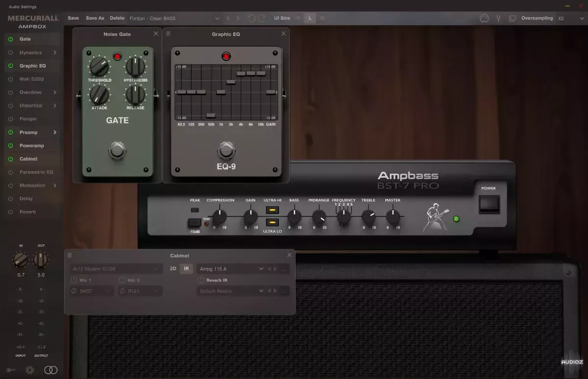
Task: Toggle Graphic EQ power in sidebar
Action: tap(11, 66)
